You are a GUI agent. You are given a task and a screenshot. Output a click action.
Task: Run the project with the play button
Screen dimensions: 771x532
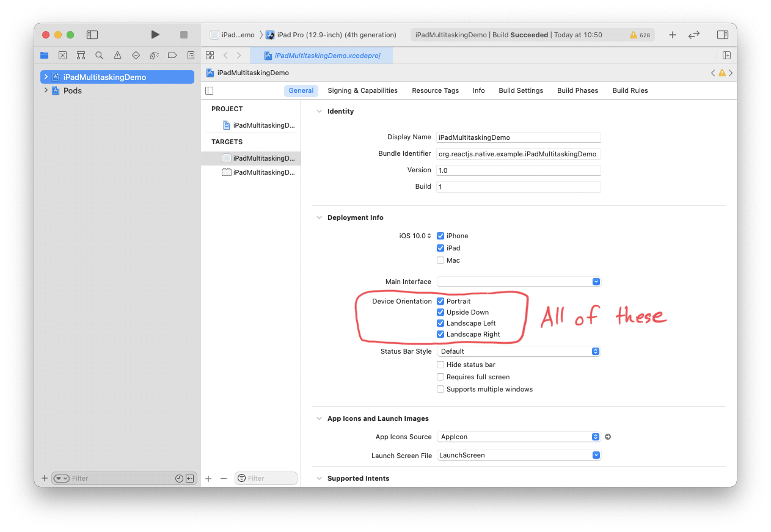click(x=155, y=35)
